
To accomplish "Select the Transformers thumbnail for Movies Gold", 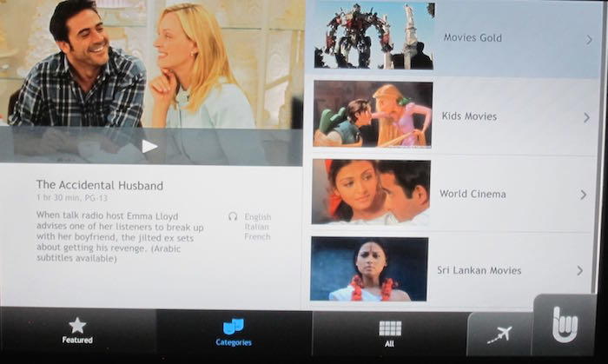I will click(x=374, y=36).
